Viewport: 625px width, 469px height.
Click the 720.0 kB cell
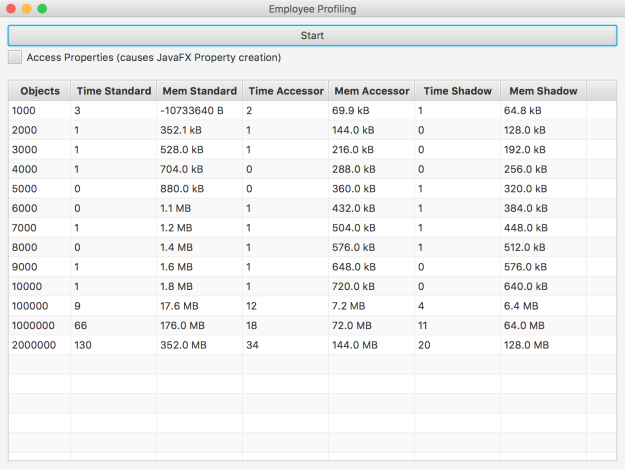click(371, 286)
